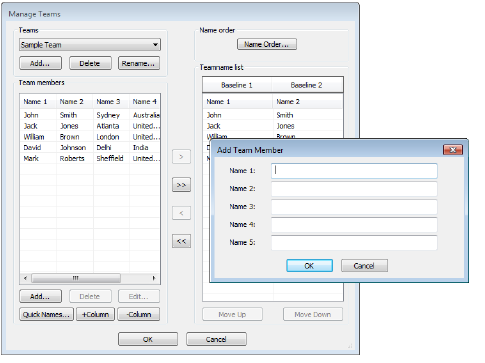485x363 pixels.
Task: Click the Name 3 input field
Action: click(354, 207)
